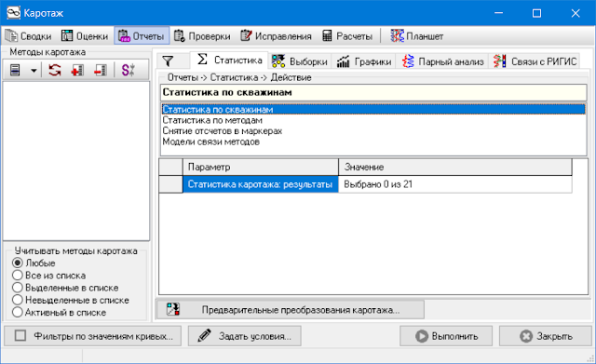
Task: Click the row header of the results parameter
Action: (x=170, y=184)
